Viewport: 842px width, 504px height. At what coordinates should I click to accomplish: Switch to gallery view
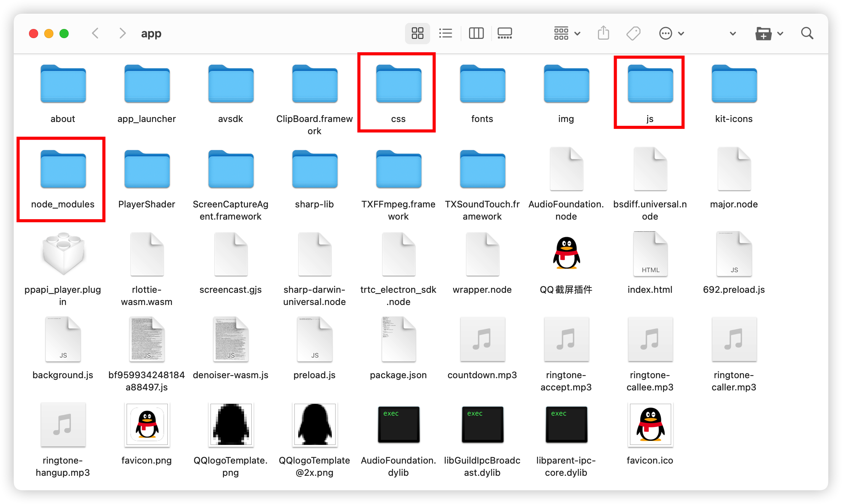[x=505, y=34]
